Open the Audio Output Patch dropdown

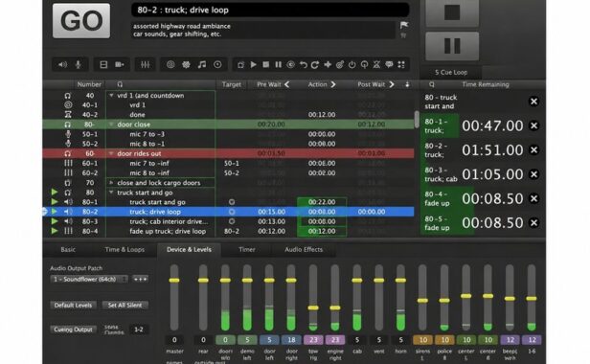[x=89, y=280]
